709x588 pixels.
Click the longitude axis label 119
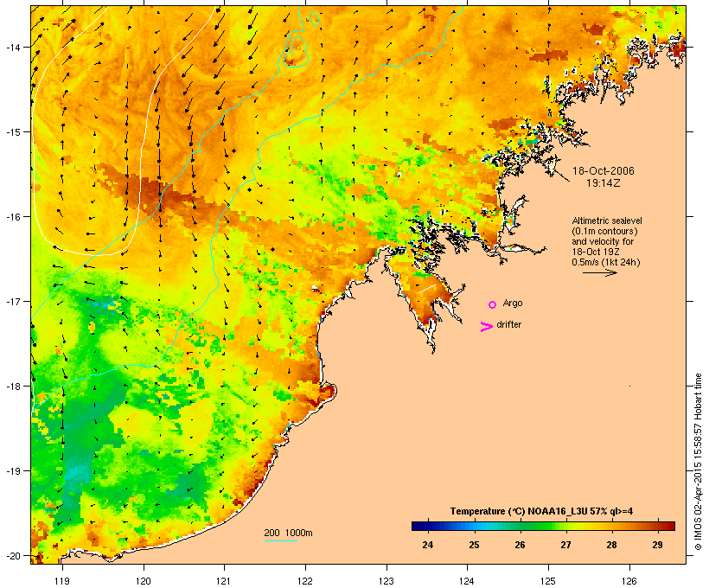pyautogui.click(x=62, y=580)
